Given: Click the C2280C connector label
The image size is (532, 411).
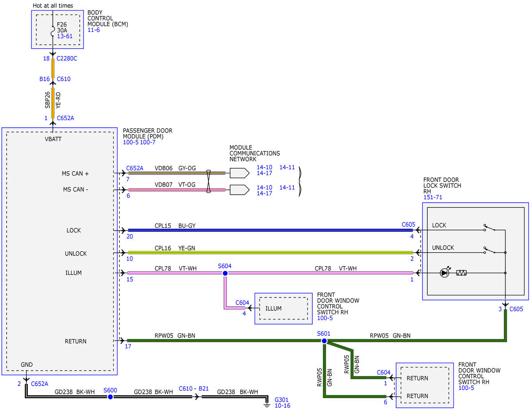Looking at the screenshot, I should click(x=67, y=59).
